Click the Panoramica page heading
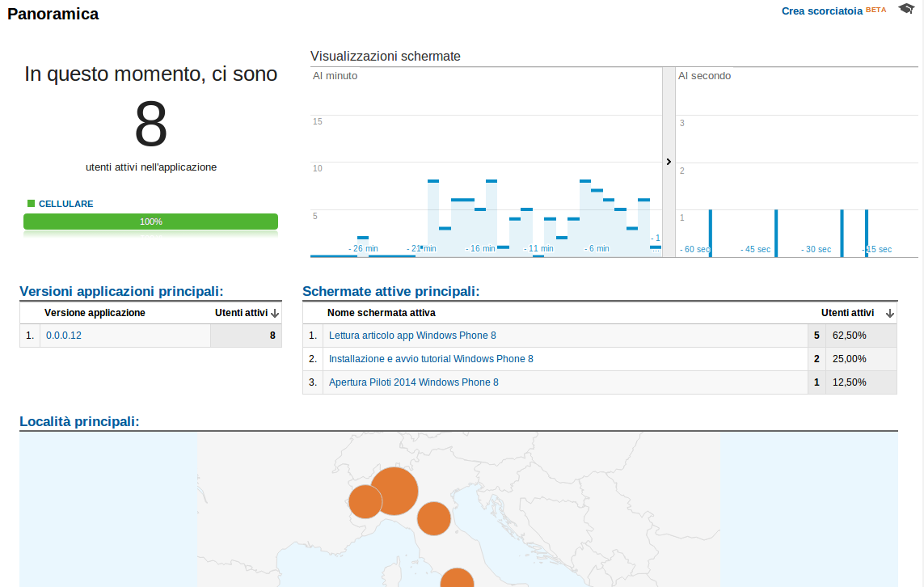Viewport: 924px width, 587px height. coord(53,14)
